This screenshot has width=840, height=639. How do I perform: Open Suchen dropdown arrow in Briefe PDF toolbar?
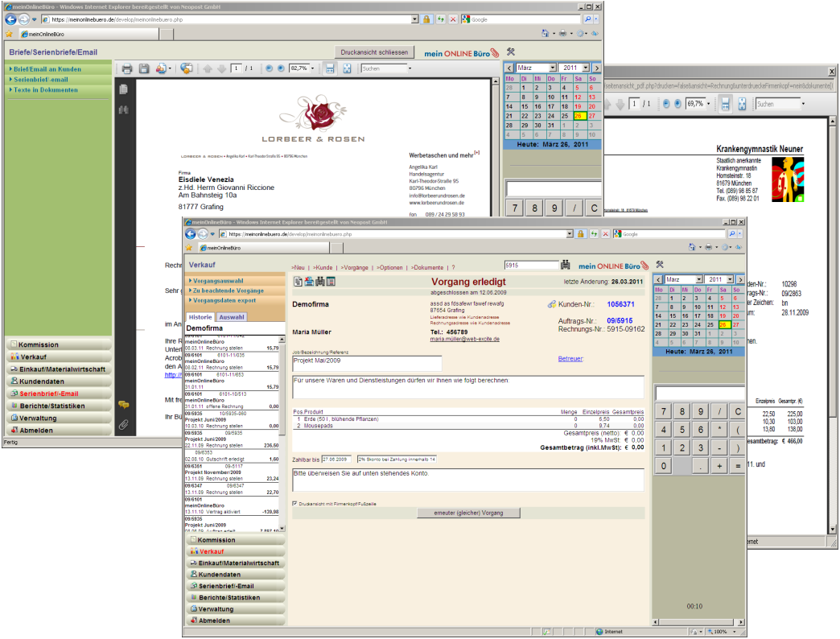click(410, 68)
